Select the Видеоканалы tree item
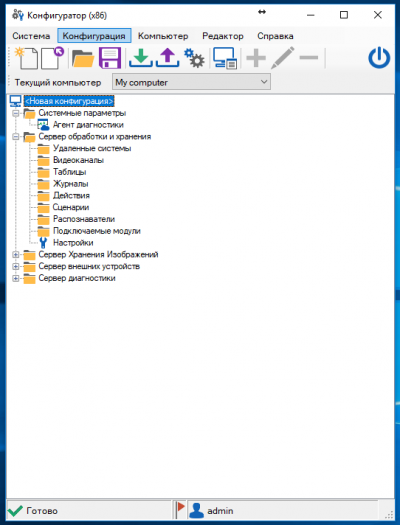The image size is (400, 525). pos(78,160)
